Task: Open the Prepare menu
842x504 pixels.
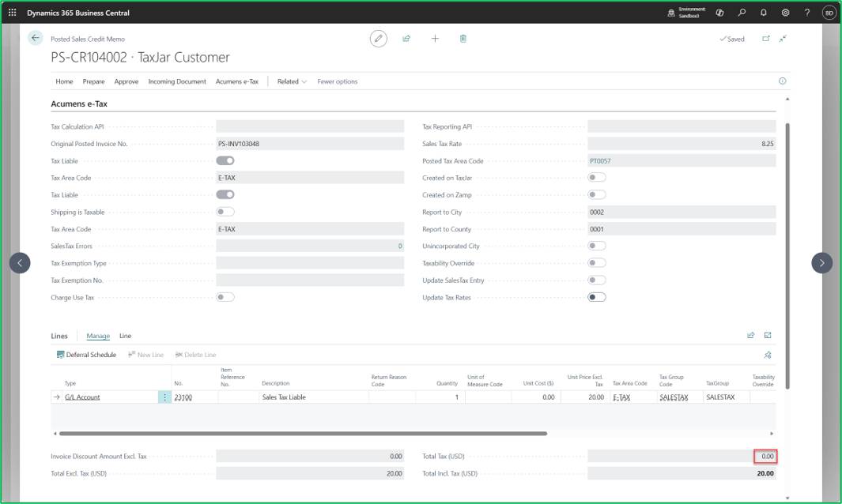Action: (x=93, y=81)
